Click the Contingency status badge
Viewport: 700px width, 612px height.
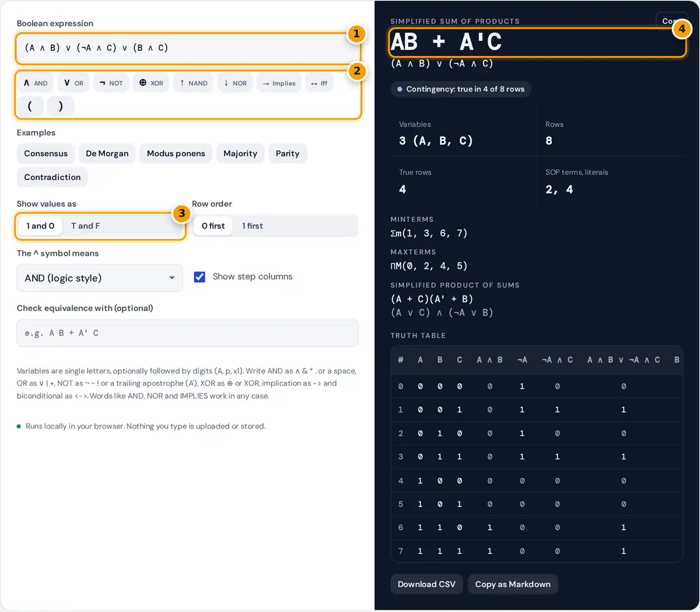(461, 89)
